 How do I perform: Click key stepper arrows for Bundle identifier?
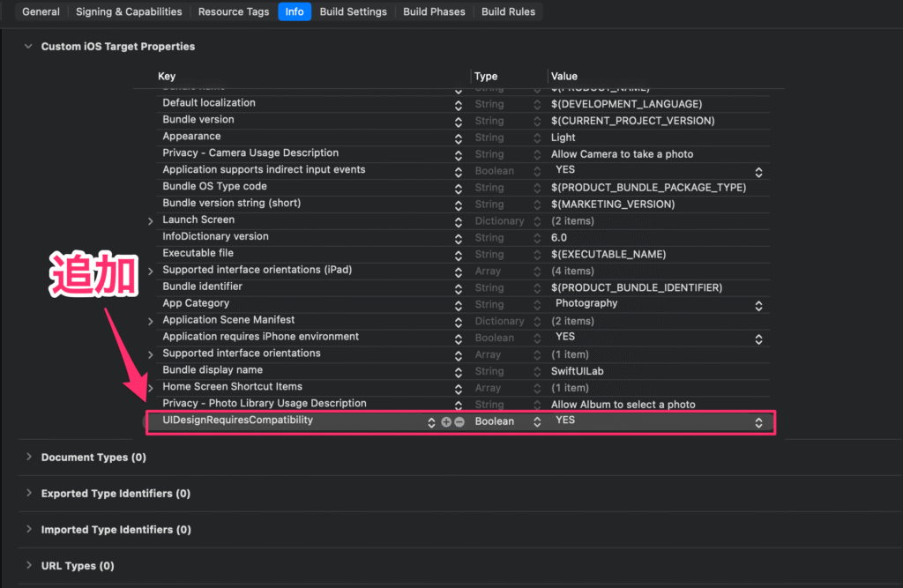(x=459, y=288)
